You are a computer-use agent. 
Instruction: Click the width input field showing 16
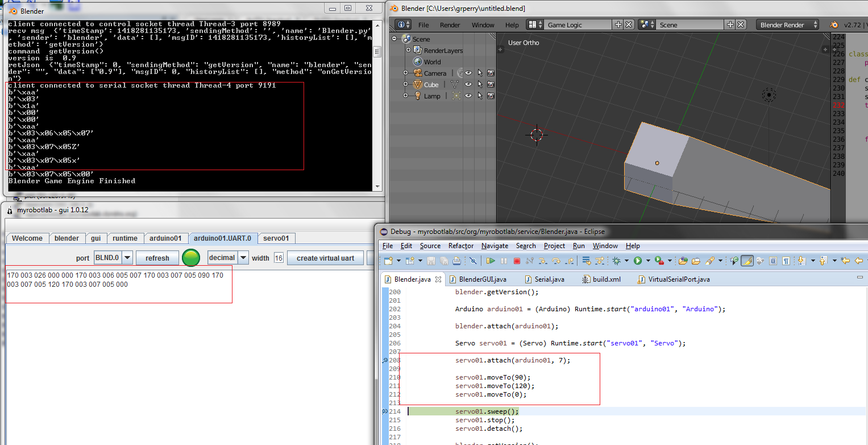pos(279,258)
